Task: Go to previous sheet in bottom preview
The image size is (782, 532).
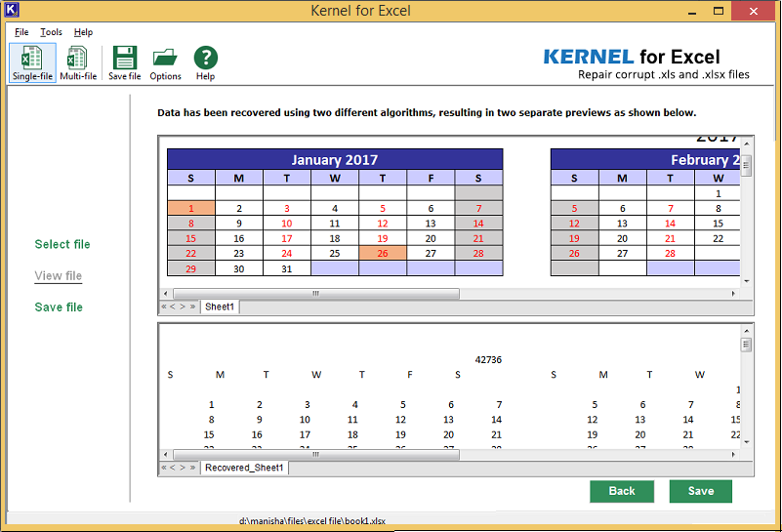Action: click(173, 468)
